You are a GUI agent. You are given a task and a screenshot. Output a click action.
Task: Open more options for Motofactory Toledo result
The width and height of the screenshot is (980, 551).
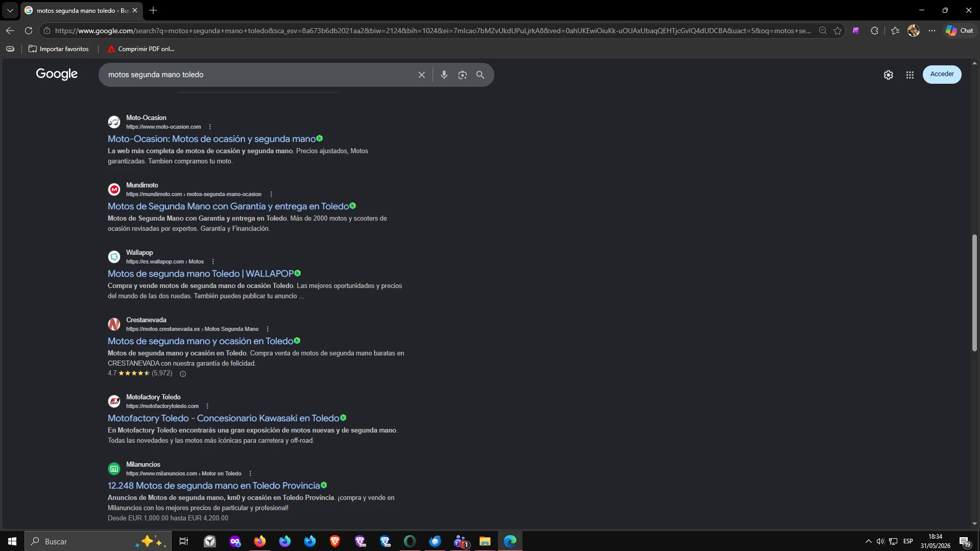(207, 406)
